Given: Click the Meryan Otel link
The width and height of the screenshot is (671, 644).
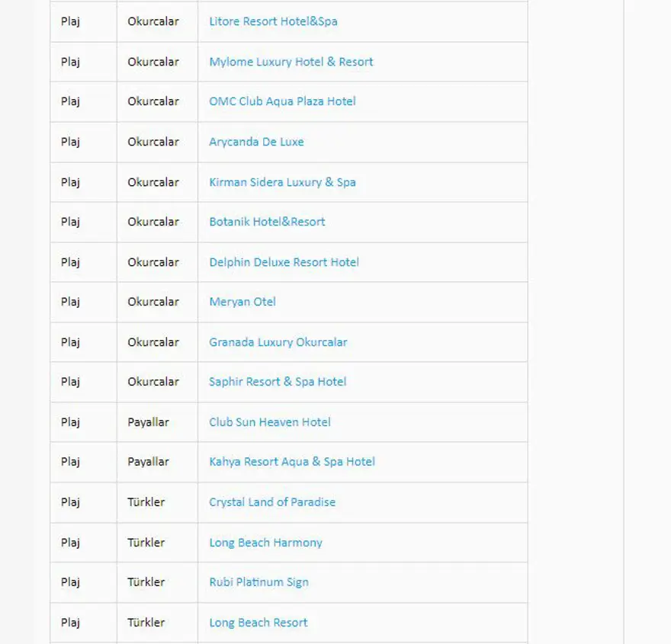Looking at the screenshot, I should click(x=242, y=302).
